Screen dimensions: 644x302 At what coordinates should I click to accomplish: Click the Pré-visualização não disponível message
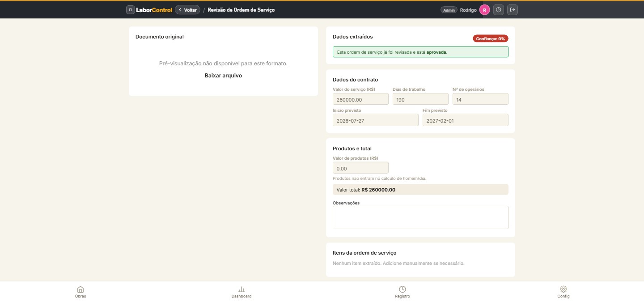point(223,64)
